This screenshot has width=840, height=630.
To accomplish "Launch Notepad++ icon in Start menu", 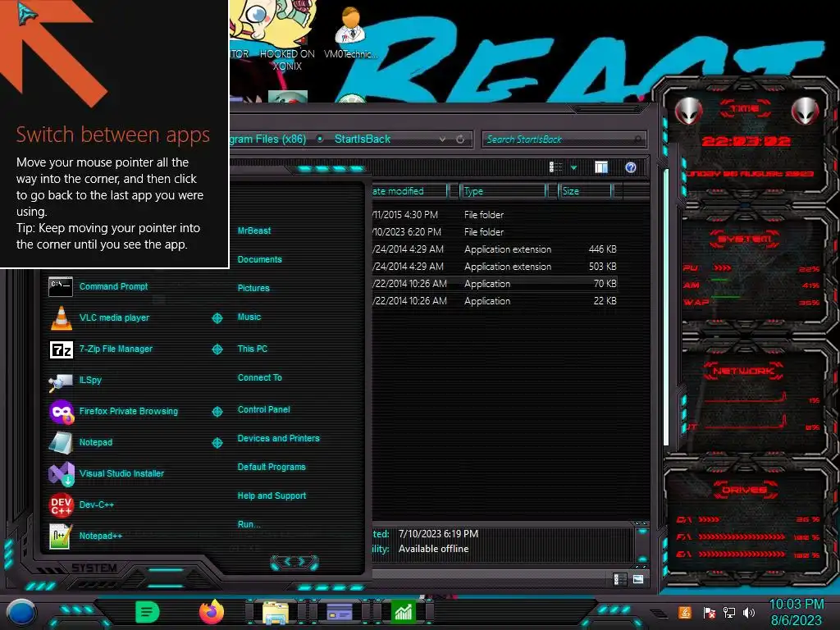I will point(60,536).
